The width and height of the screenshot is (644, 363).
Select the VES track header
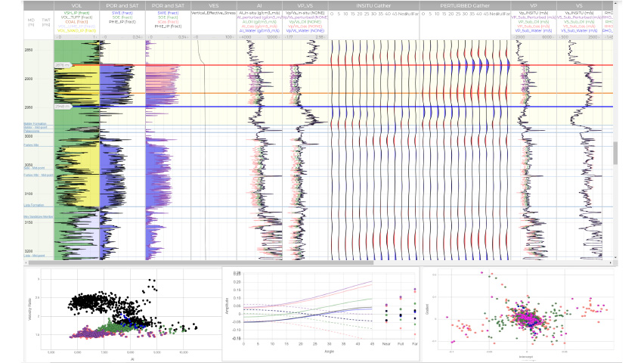tap(214, 6)
